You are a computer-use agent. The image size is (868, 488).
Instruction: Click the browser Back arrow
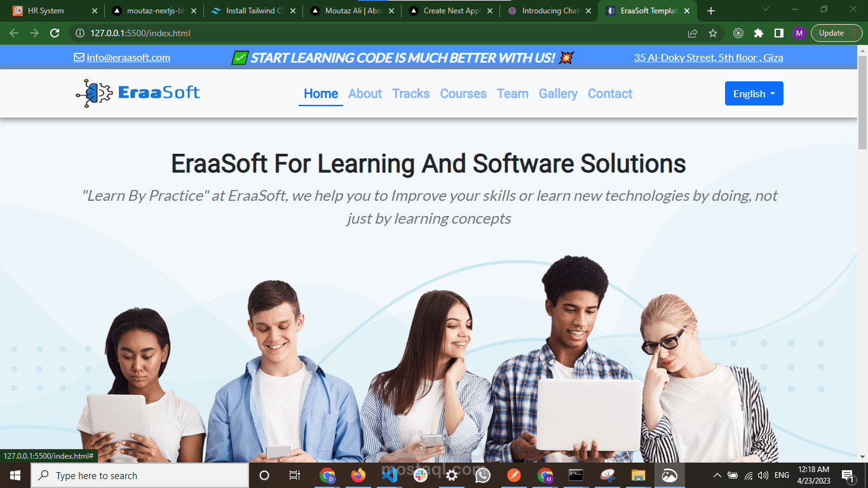pos(14,33)
